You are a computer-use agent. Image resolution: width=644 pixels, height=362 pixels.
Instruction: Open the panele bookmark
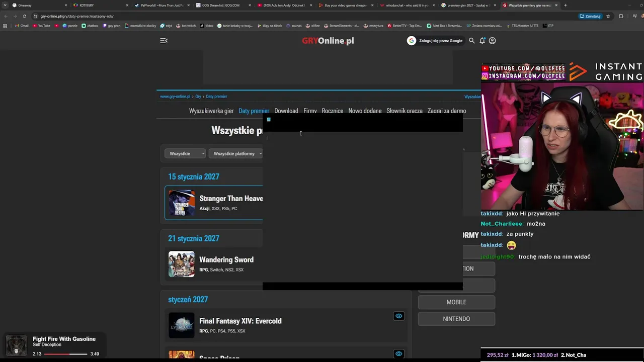pyautogui.click(x=70, y=26)
